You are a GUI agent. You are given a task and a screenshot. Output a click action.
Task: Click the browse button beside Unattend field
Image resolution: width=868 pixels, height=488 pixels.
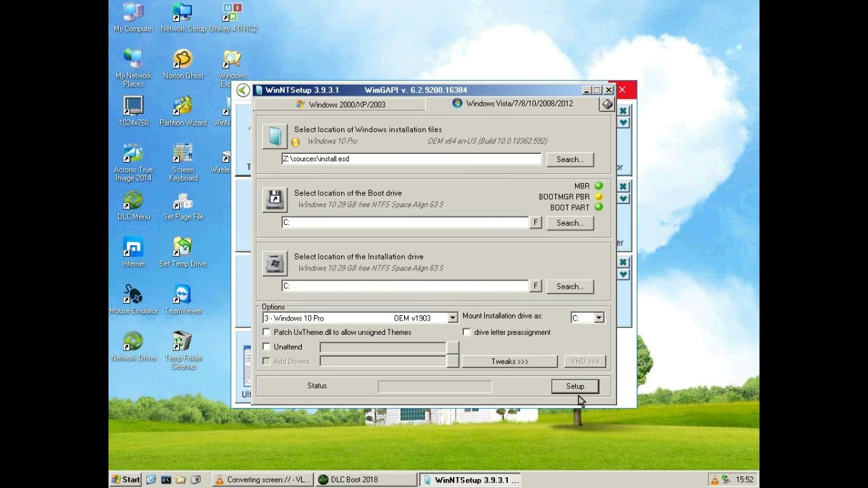(x=452, y=347)
